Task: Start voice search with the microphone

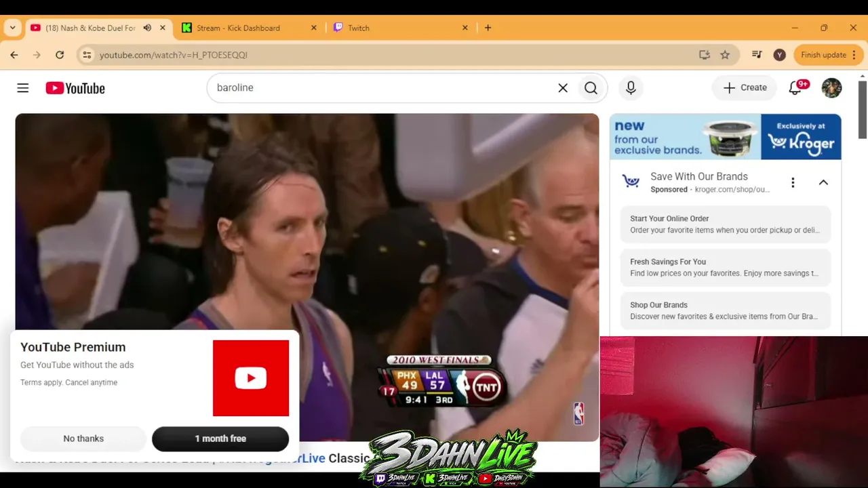Action: pos(631,88)
